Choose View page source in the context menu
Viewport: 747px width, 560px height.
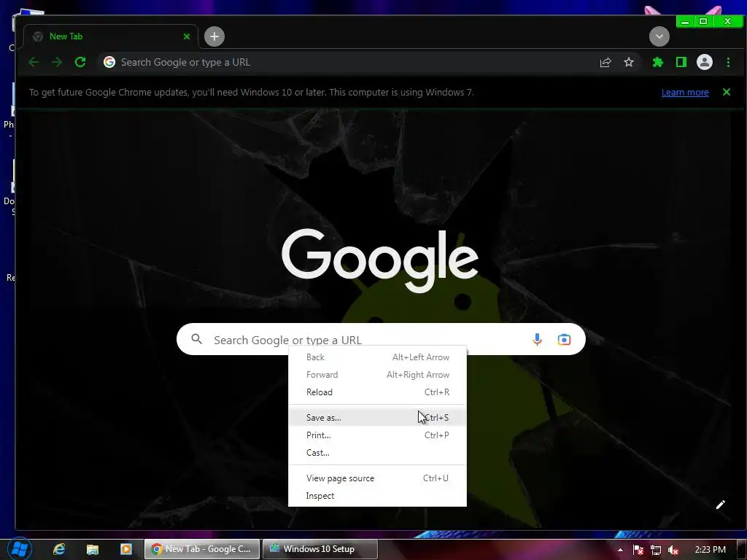tap(377, 478)
